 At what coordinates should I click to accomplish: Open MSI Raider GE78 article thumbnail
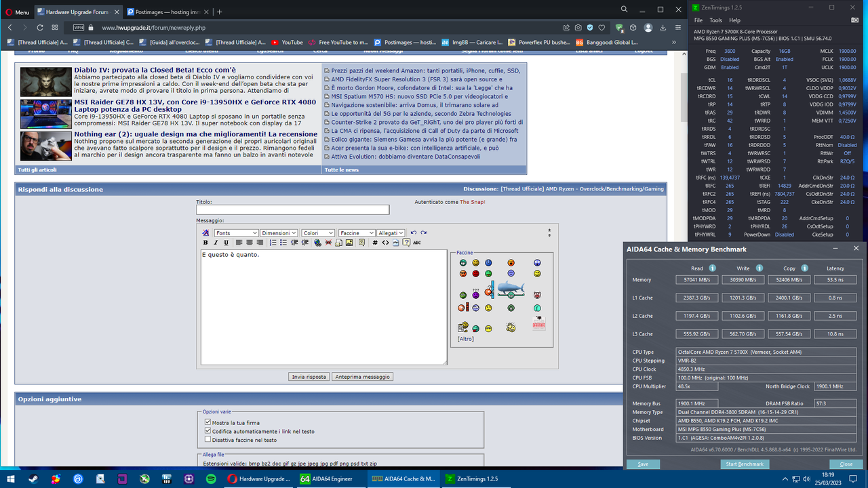[x=46, y=114]
